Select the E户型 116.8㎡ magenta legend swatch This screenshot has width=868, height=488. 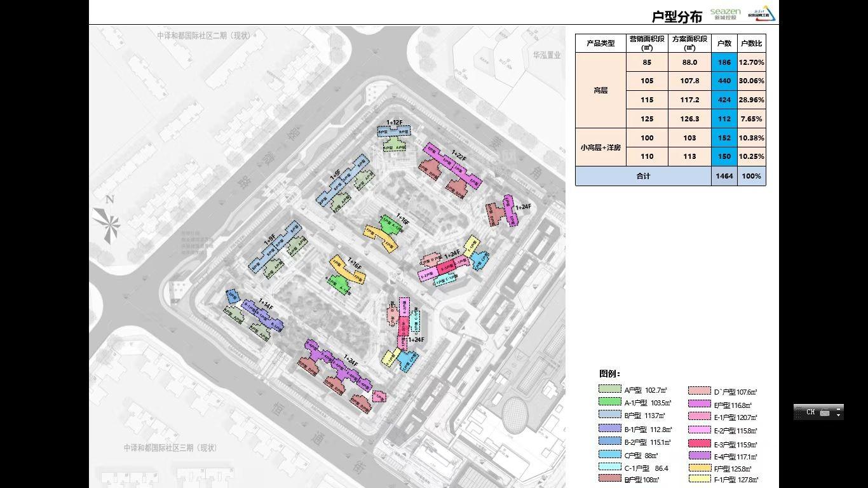[699, 403]
